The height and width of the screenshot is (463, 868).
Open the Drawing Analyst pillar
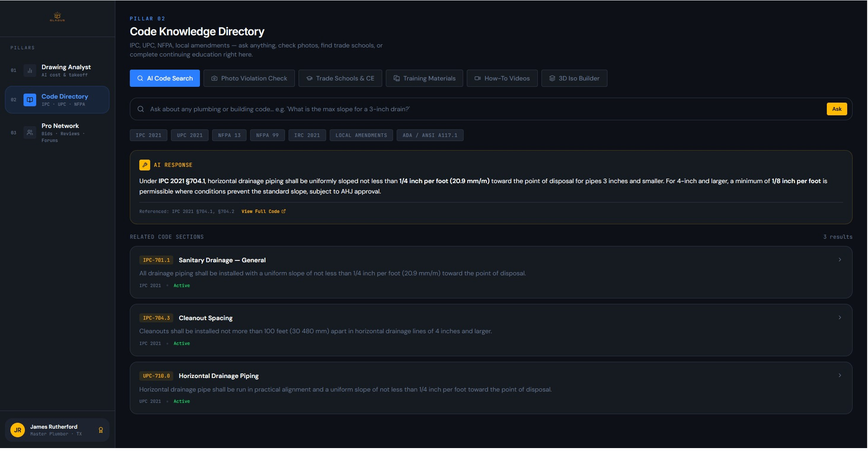[x=57, y=71]
